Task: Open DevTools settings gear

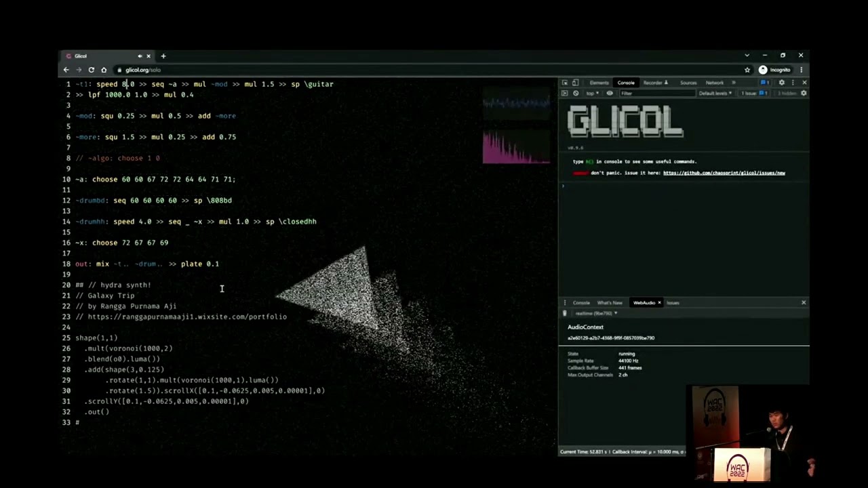Action: point(781,83)
